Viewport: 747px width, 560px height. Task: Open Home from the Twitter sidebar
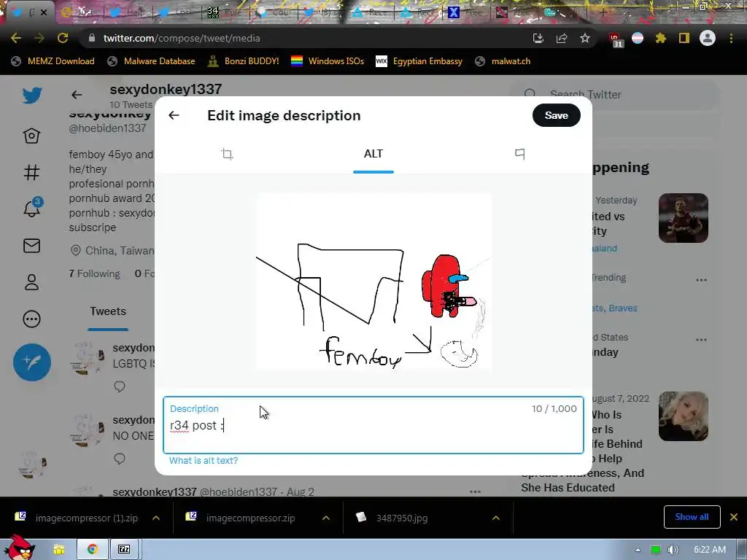[32, 136]
